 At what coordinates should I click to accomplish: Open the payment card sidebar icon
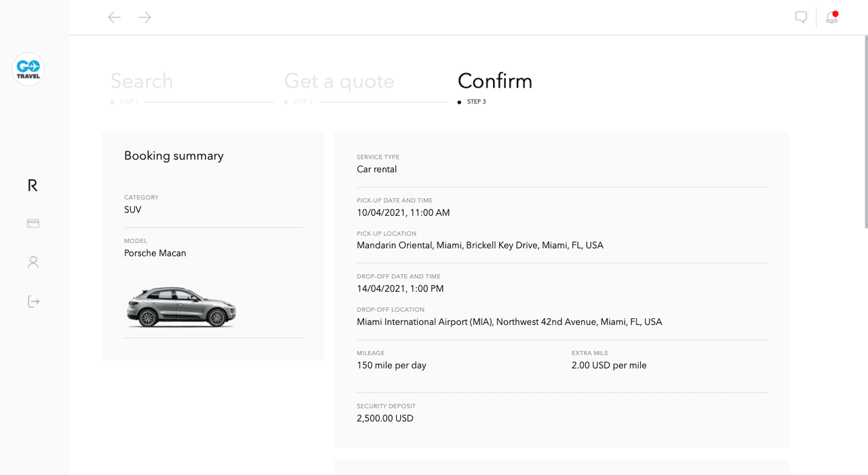(33, 223)
